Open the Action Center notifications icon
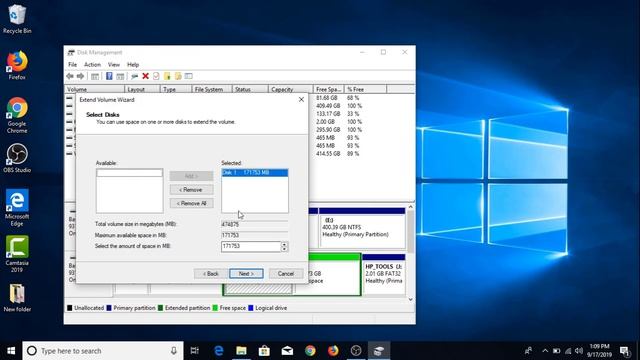 pyautogui.click(x=625, y=351)
